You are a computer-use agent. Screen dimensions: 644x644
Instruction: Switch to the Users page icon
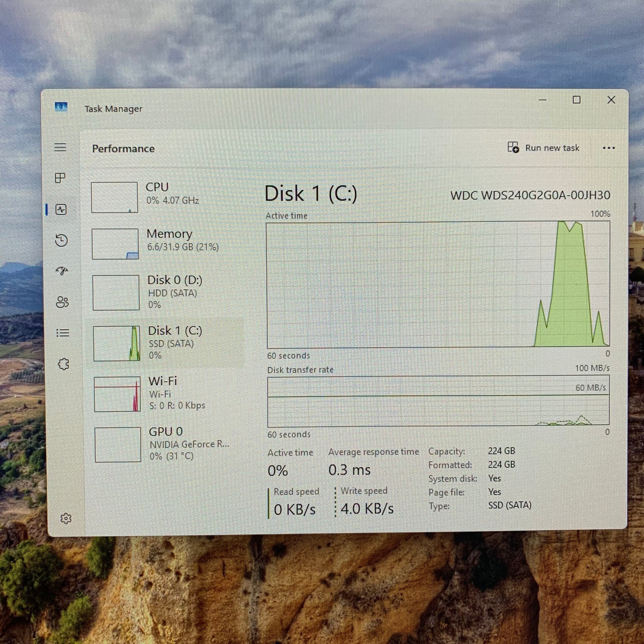click(62, 302)
